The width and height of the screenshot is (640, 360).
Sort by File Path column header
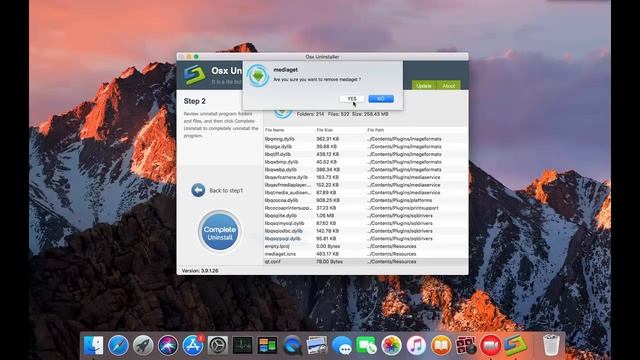[376, 130]
